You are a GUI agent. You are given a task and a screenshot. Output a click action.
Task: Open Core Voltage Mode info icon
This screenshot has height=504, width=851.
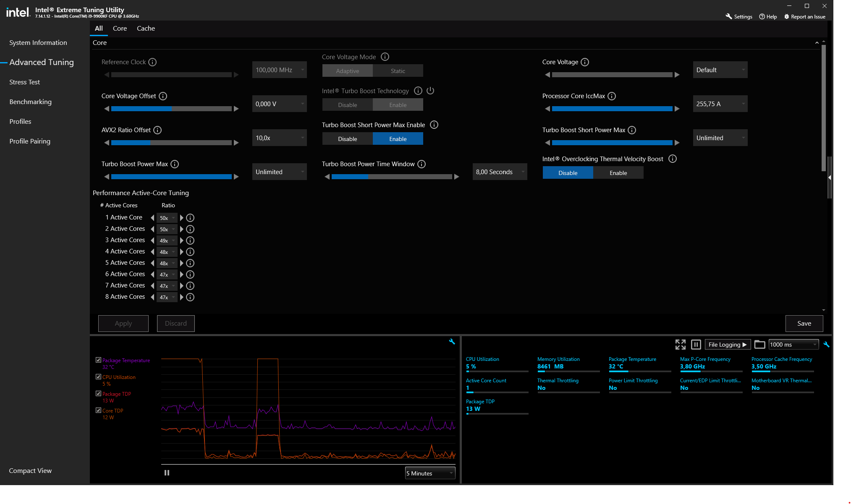pyautogui.click(x=385, y=57)
